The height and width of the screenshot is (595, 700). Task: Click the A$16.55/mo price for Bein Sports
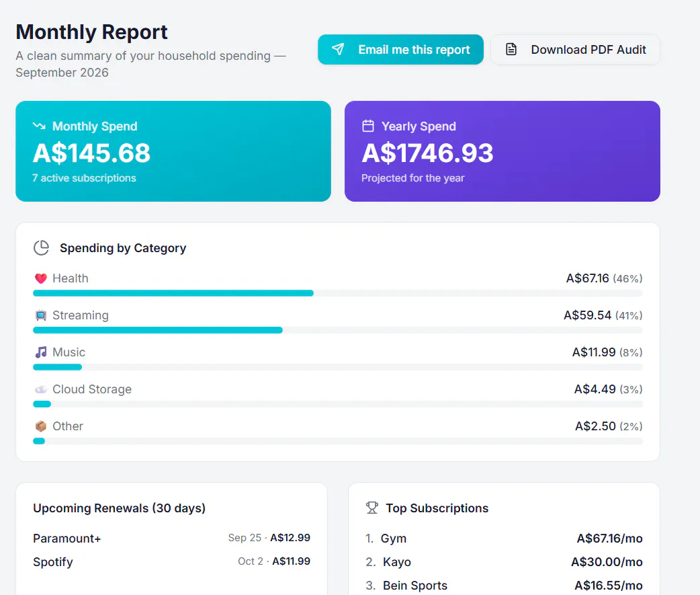coord(609,585)
